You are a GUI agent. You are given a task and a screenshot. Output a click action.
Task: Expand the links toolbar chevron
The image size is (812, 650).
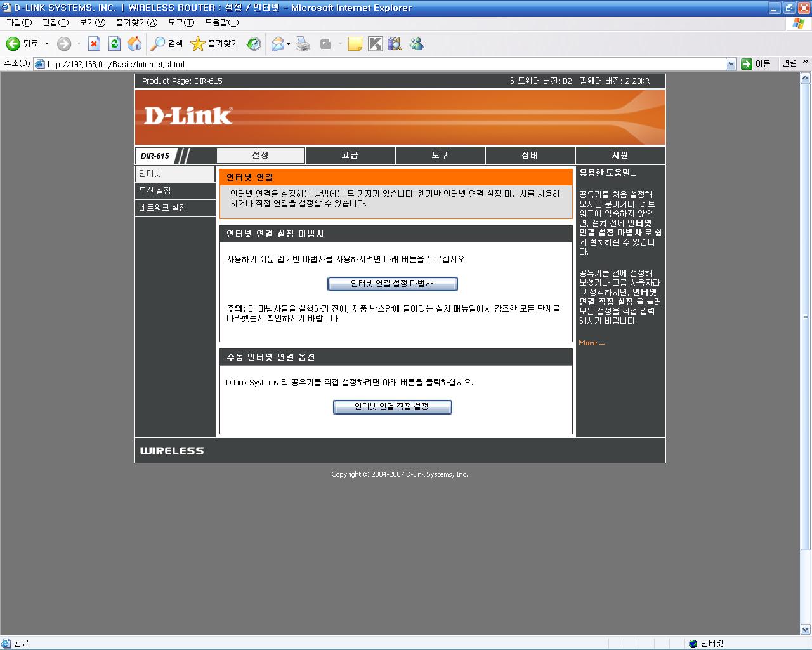[806, 62]
